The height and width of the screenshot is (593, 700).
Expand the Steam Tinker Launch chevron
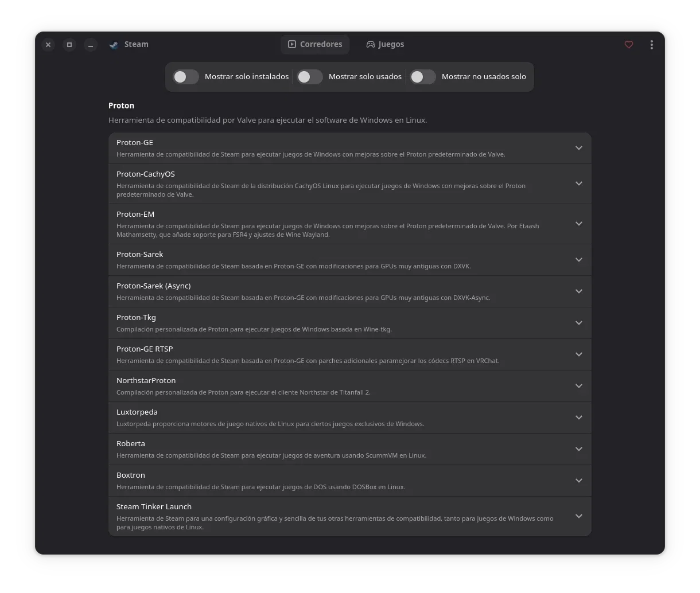pyautogui.click(x=579, y=516)
